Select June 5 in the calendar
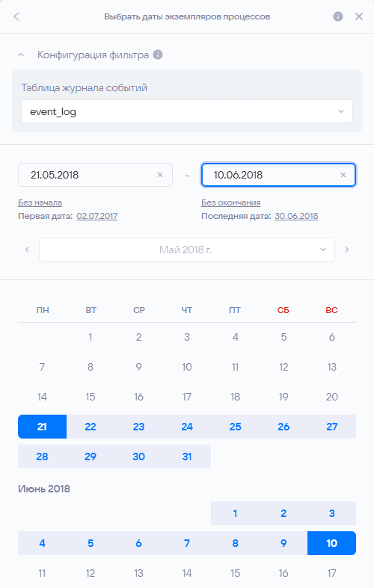 91,543
